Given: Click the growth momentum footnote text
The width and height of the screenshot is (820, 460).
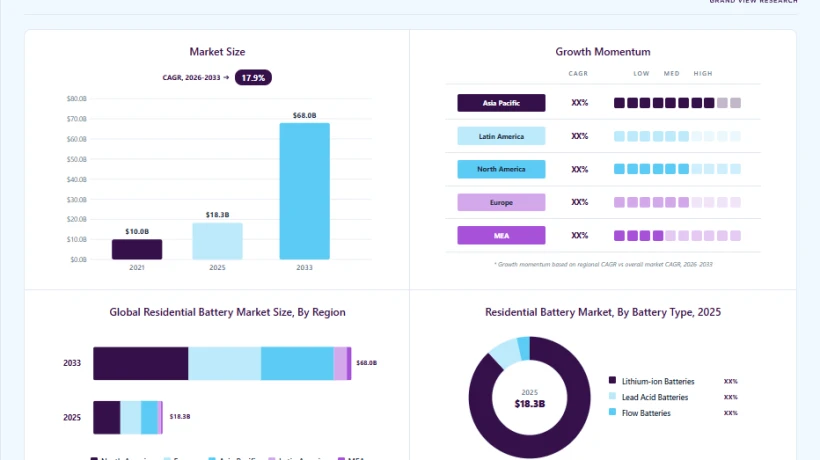Looking at the screenshot, I should click(x=603, y=264).
